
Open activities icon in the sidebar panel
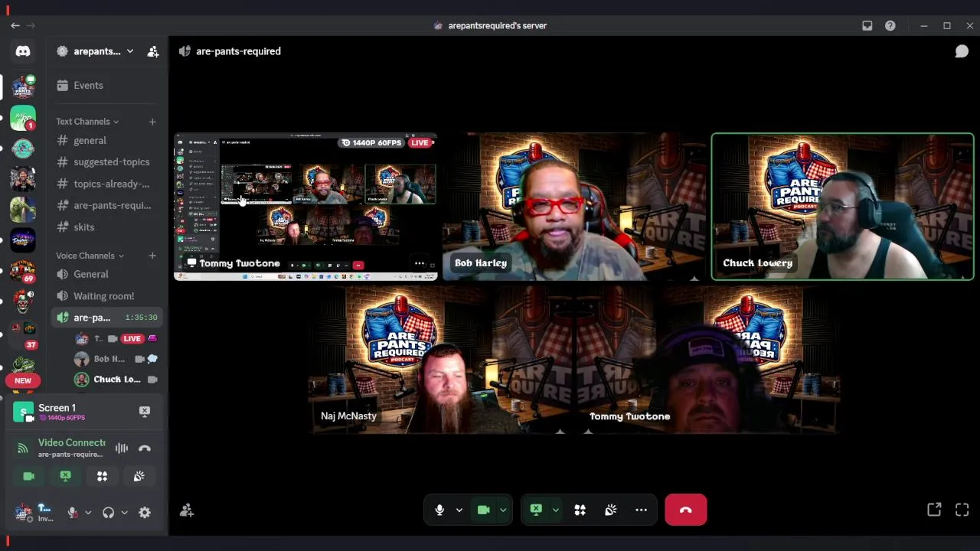click(x=102, y=476)
